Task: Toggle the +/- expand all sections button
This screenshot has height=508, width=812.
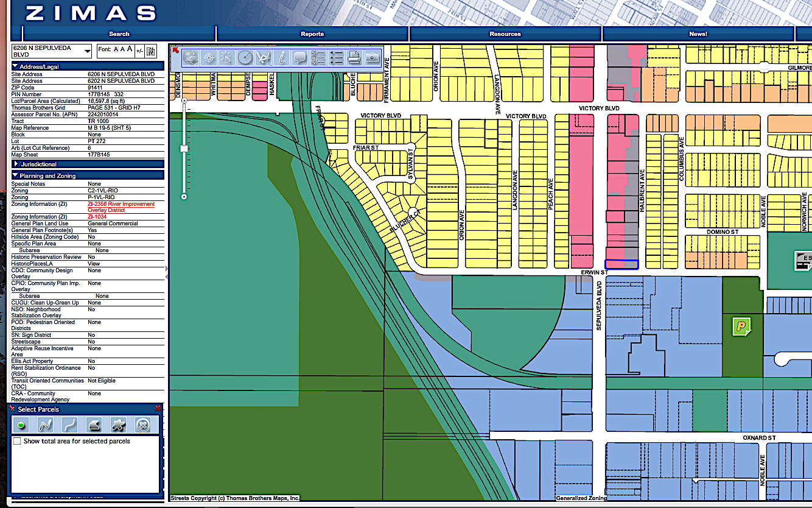Action: point(139,51)
